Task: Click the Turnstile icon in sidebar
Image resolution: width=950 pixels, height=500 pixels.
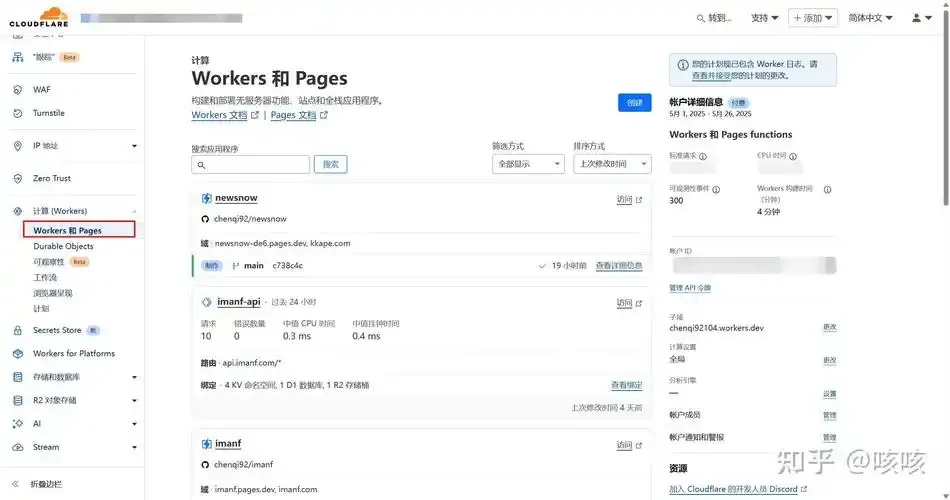Action: click(x=18, y=113)
